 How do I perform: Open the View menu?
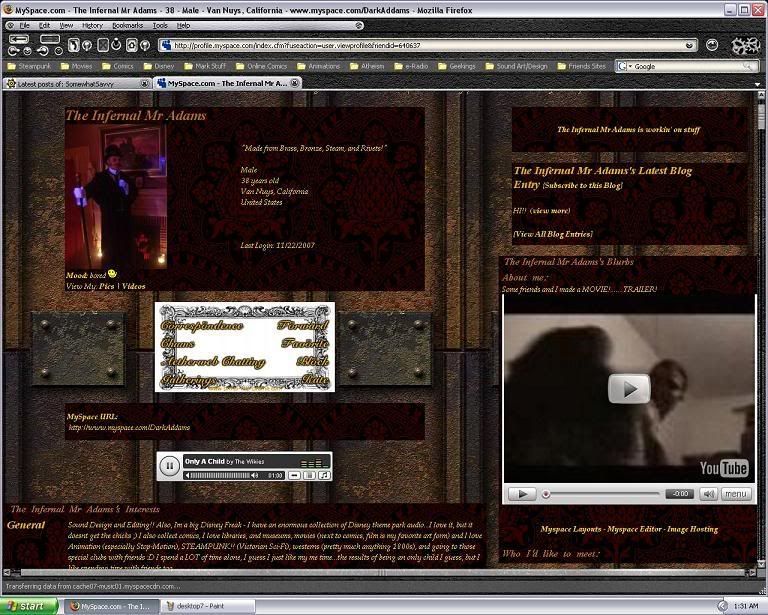(66, 25)
